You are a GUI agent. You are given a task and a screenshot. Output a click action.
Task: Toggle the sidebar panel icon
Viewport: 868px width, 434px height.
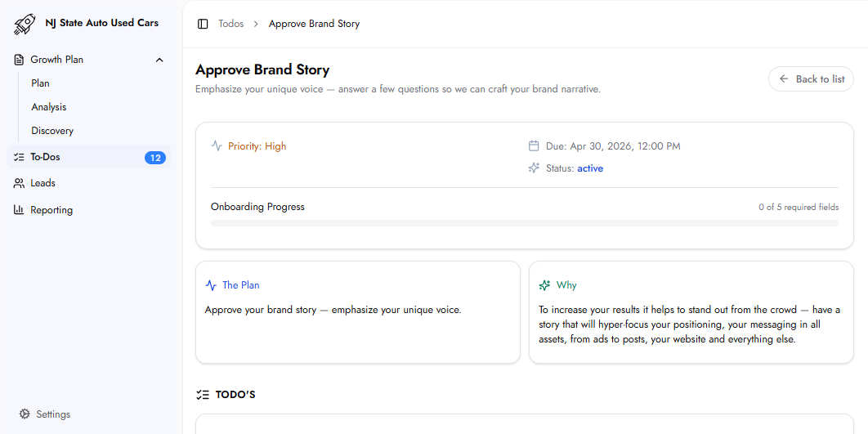(203, 24)
